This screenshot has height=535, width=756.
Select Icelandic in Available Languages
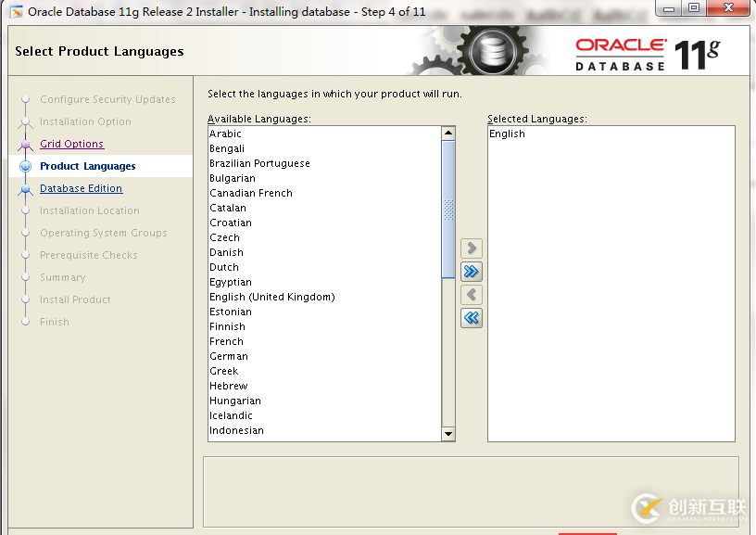point(324,415)
